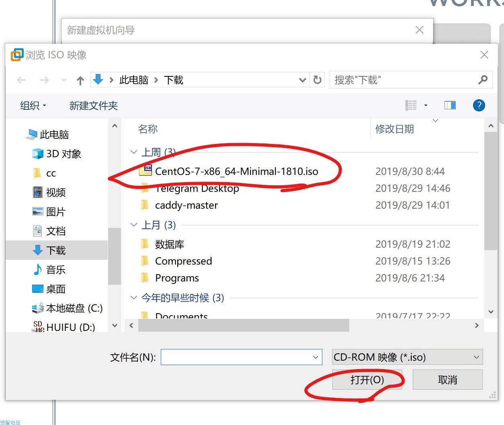Go forward with the right arrow
This screenshot has width=504, height=425.
[x=44, y=80]
